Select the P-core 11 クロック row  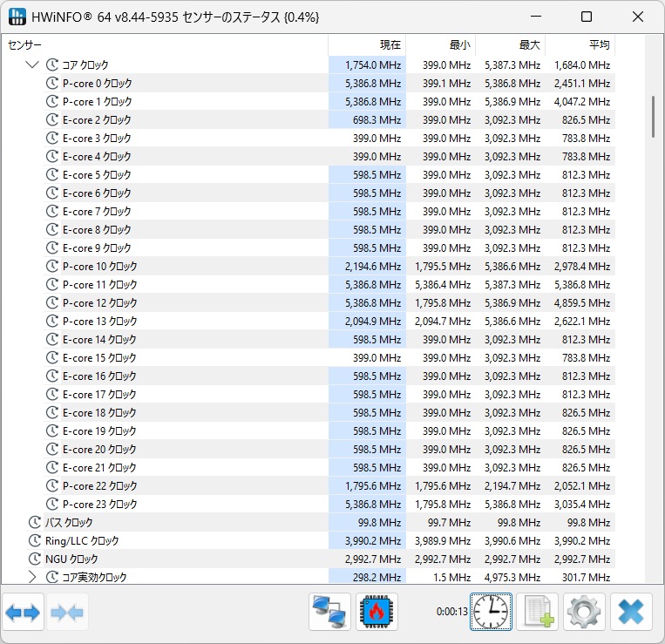(x=329, y=284)
